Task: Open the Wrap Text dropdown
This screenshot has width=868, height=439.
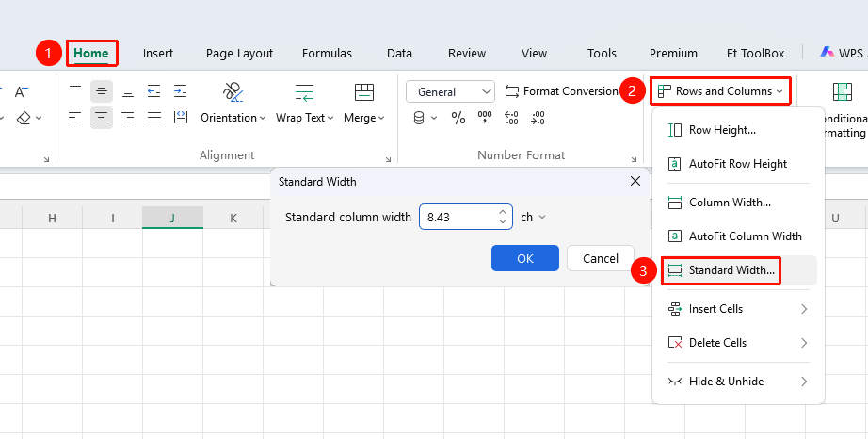Action: (x=304, y=118)
